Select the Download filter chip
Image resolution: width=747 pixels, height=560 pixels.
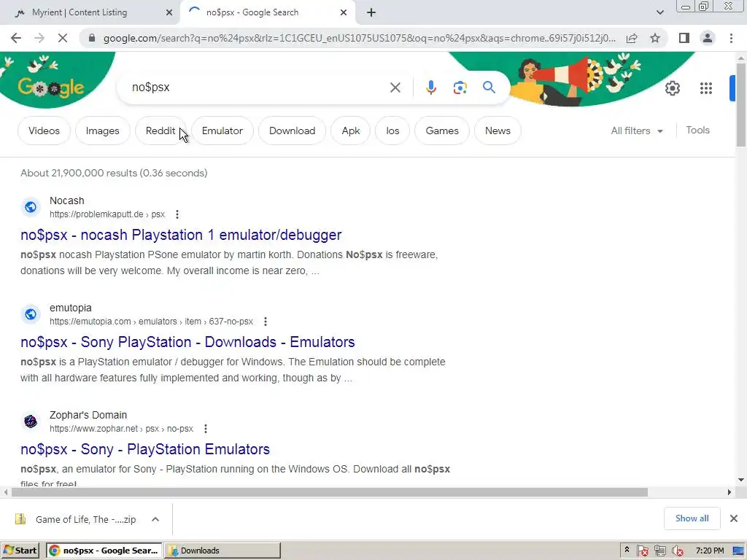click(292, 131)
